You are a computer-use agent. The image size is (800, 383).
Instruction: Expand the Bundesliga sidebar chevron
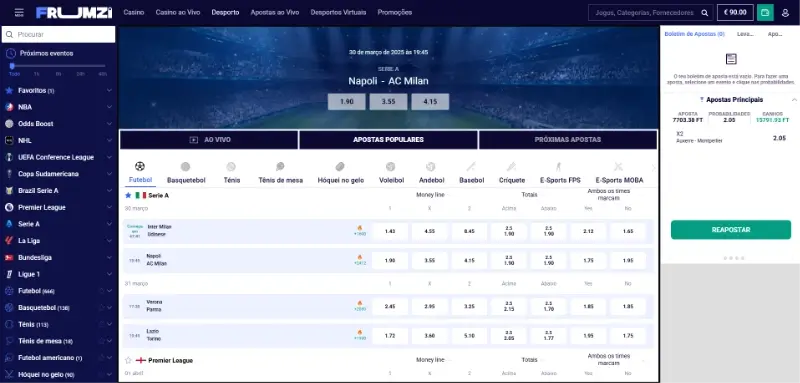click(x=109, y=258)
